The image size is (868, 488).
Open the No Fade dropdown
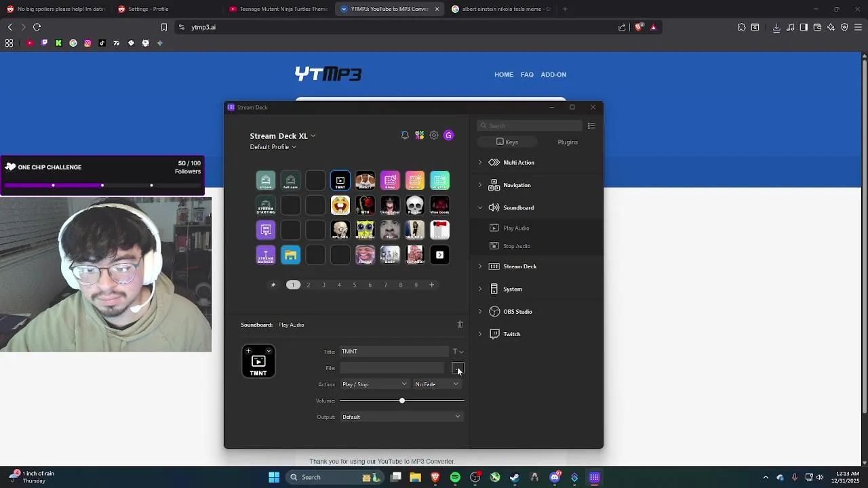(x=437, y=384)
